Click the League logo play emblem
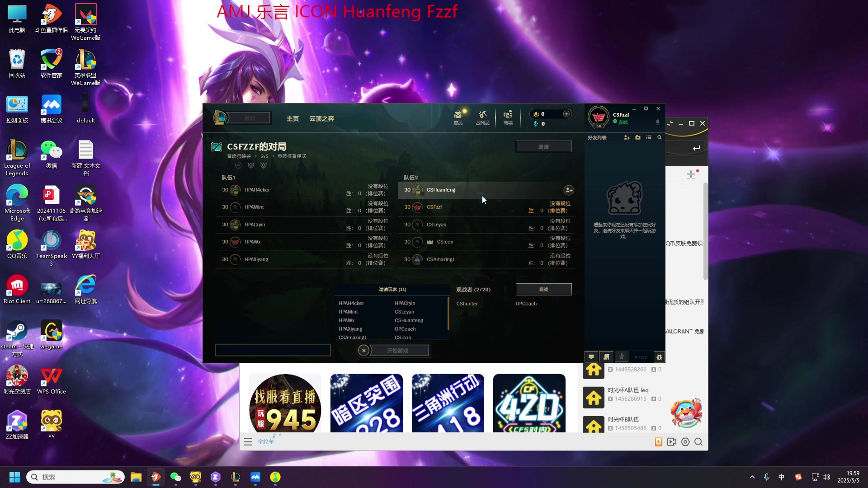Image resolution: width=868 pixels, height=488 pixels. coord(220,118)
